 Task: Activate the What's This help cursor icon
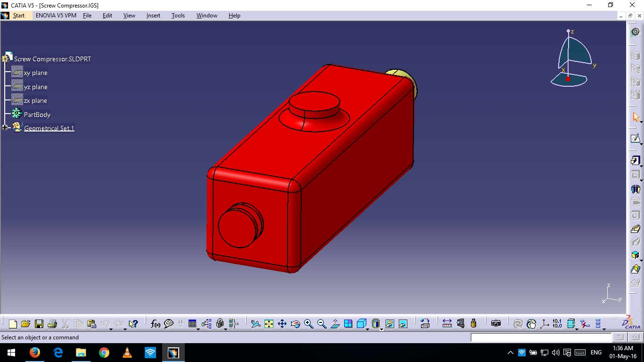point(133,324)
